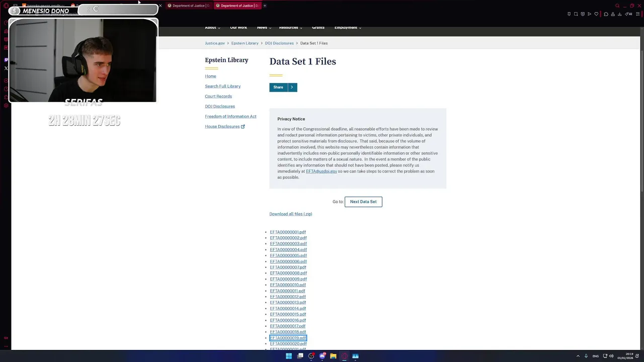Screen dimensions: 644x362
Task: Open EFTA00000010.pdf file link
Action: [x=288, y=285]
